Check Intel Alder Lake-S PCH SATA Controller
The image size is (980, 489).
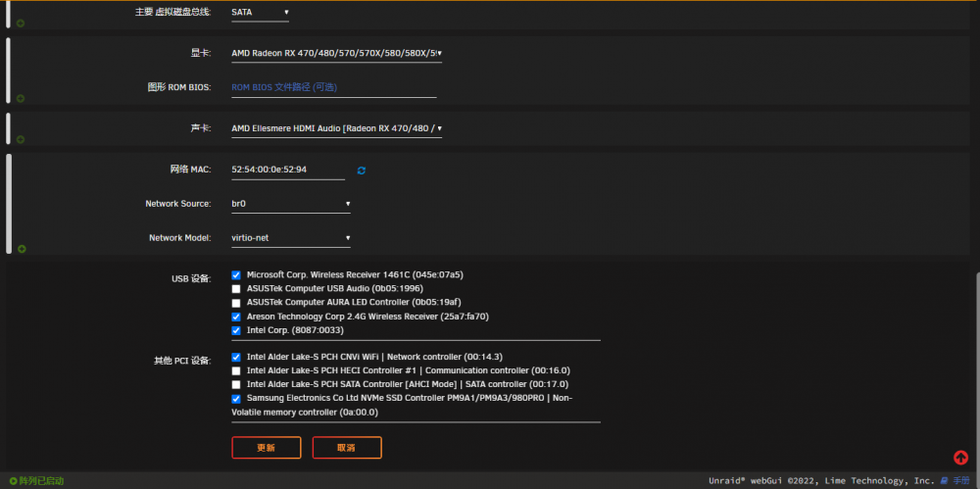236,384
